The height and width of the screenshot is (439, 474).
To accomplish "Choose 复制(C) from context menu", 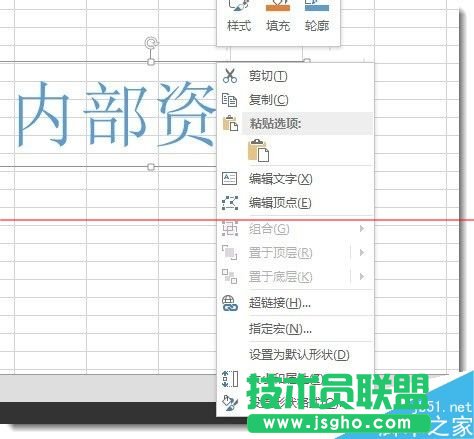I will pos(295,100).
